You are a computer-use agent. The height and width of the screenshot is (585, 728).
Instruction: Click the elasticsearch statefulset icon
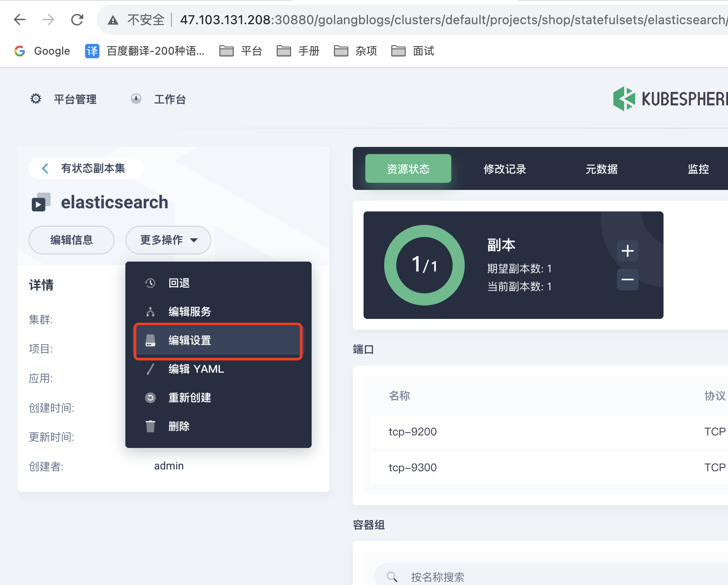click(41, 202)
